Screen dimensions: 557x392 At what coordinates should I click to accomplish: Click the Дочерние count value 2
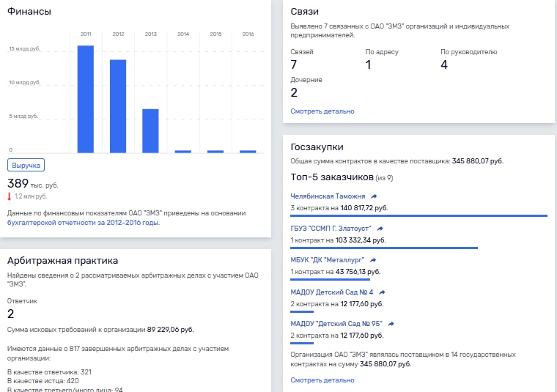click(x=294, y=92)
